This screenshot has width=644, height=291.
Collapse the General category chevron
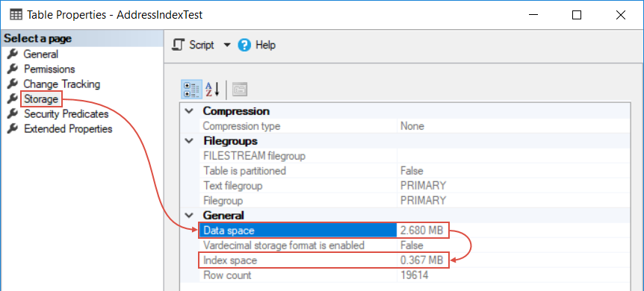coord(189,215)
